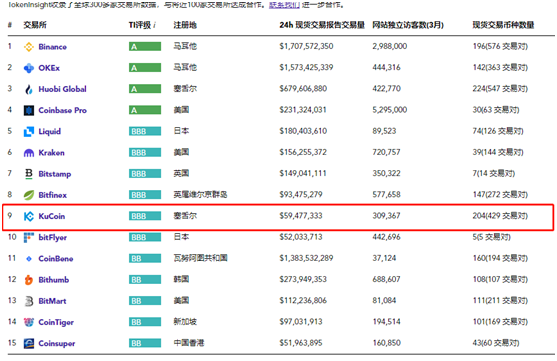557x361 pixels.
Task: Click the CoinTiger logo icon
Action: coord(29,322)
